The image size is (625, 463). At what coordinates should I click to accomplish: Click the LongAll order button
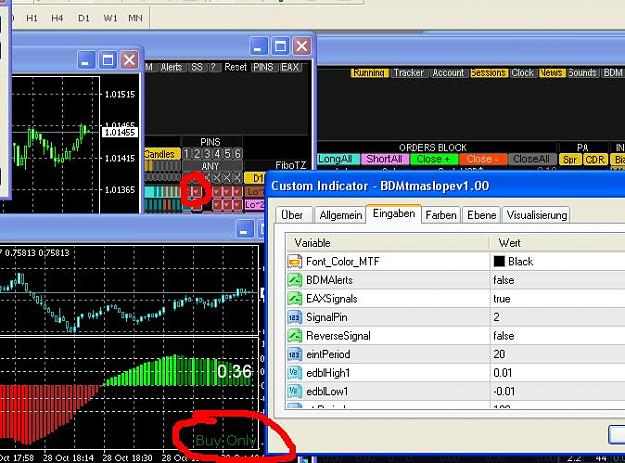pyautogui.click(x=338, y=159)
